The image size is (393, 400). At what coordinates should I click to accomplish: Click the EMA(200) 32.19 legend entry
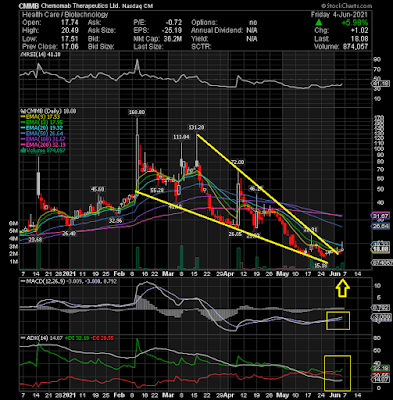[43, 145]
